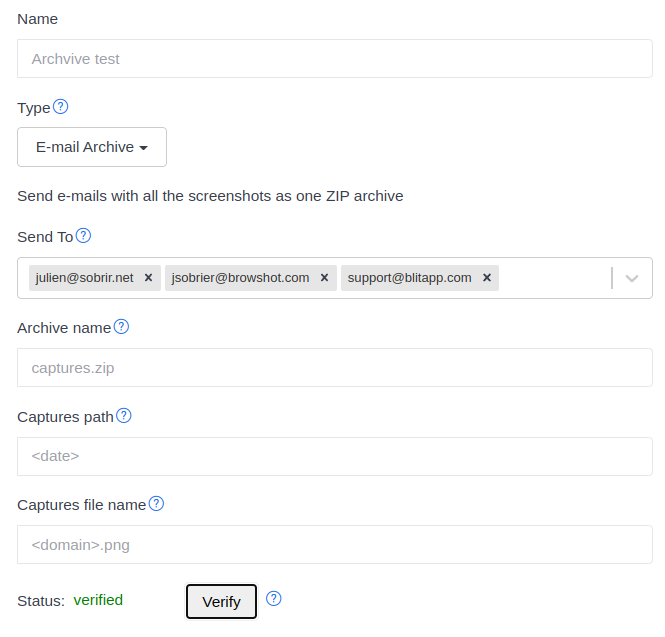Image resolution: width=665 pixels, height=637 pixels.
Task: Open E-mail Archive type dropdown
Action: [92, 147]
